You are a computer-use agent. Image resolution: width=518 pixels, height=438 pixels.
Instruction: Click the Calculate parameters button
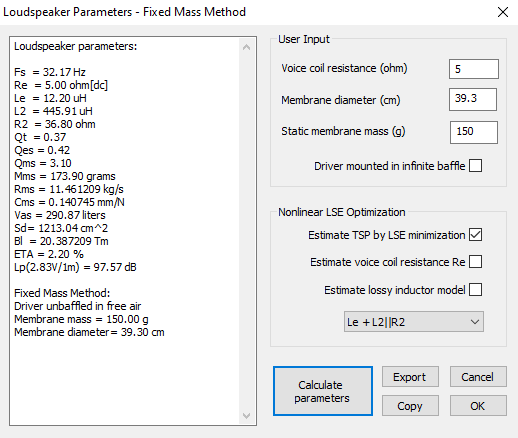323,391
